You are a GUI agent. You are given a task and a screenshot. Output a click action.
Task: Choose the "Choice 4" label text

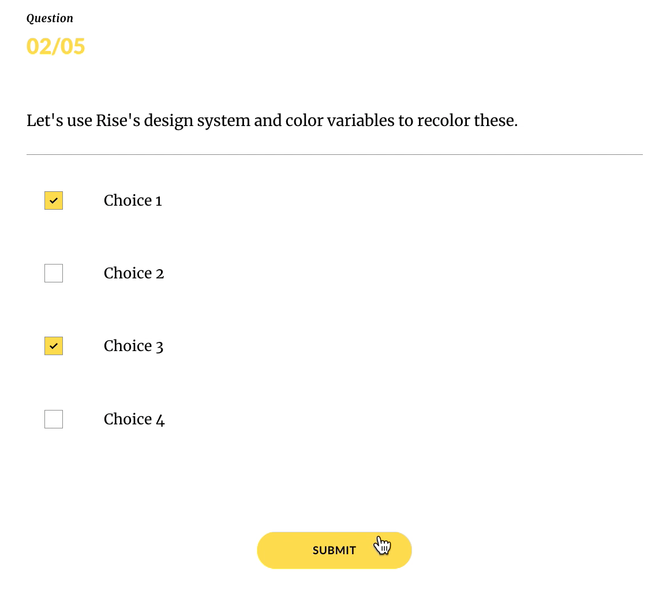[x=134, y=419]
